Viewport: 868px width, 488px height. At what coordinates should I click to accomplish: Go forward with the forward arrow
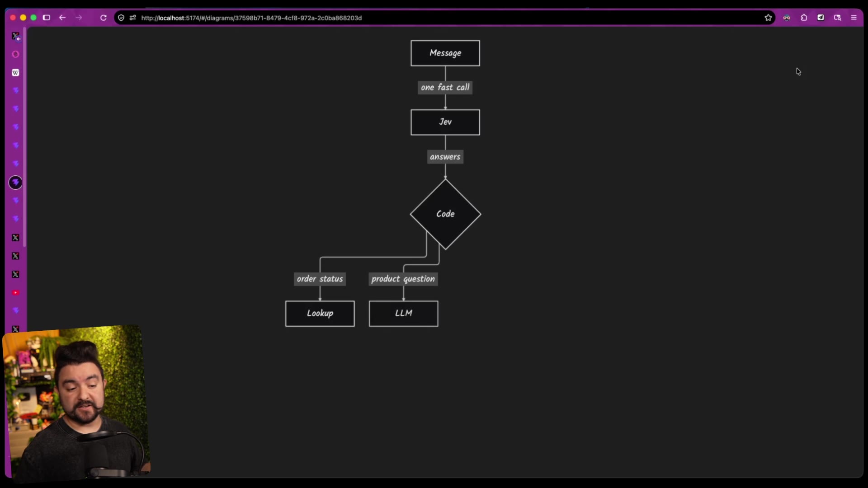79,18
